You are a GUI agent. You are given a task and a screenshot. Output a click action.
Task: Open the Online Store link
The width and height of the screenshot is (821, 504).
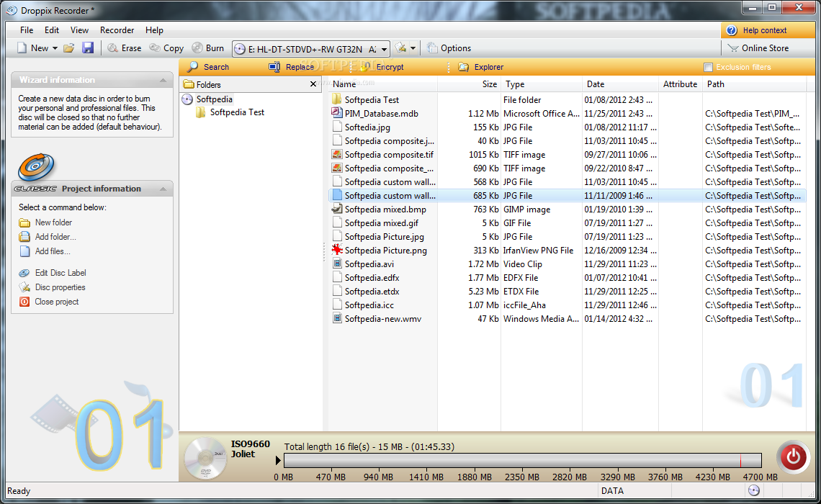758,48
